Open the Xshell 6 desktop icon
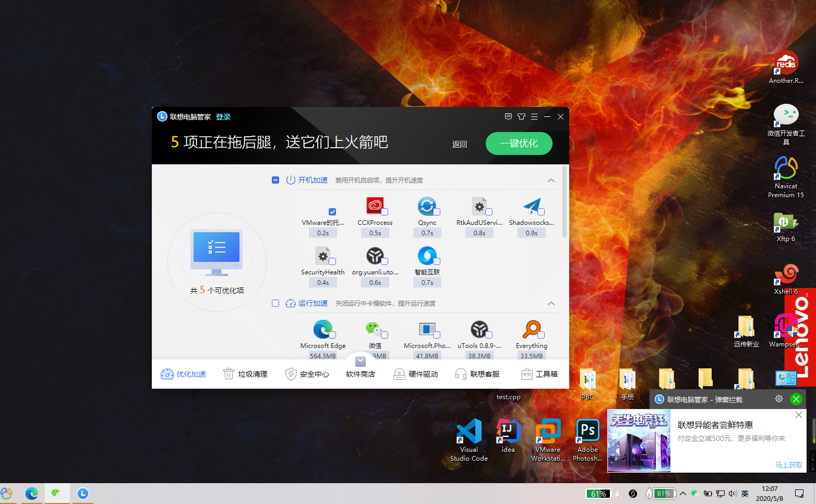The width and height of the screenshot is (816, 504). coord(786,279)
